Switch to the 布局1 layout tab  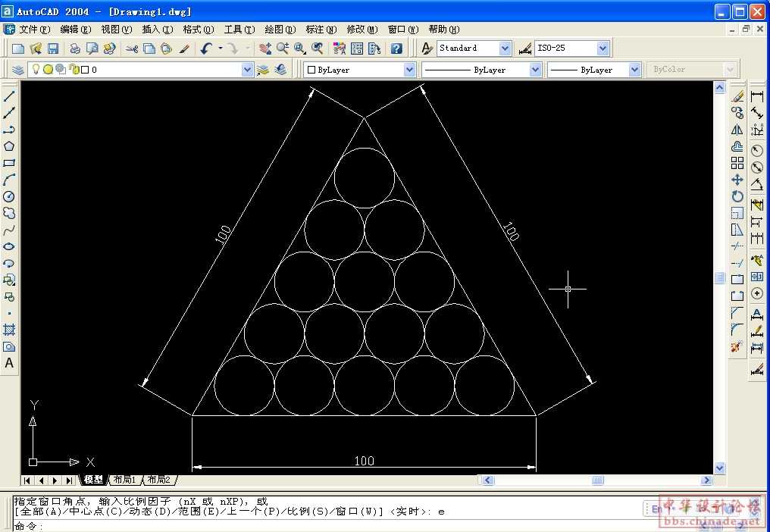tap(125, 480)
